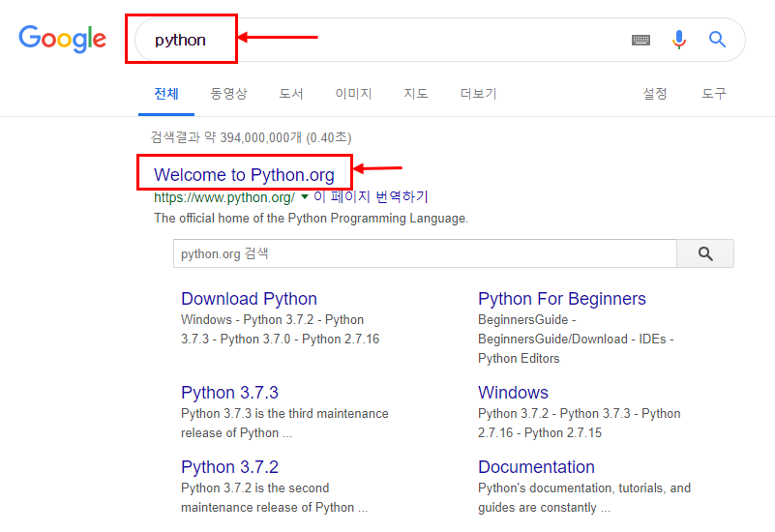Open the Welcome to Python.org result

[244, 175]
